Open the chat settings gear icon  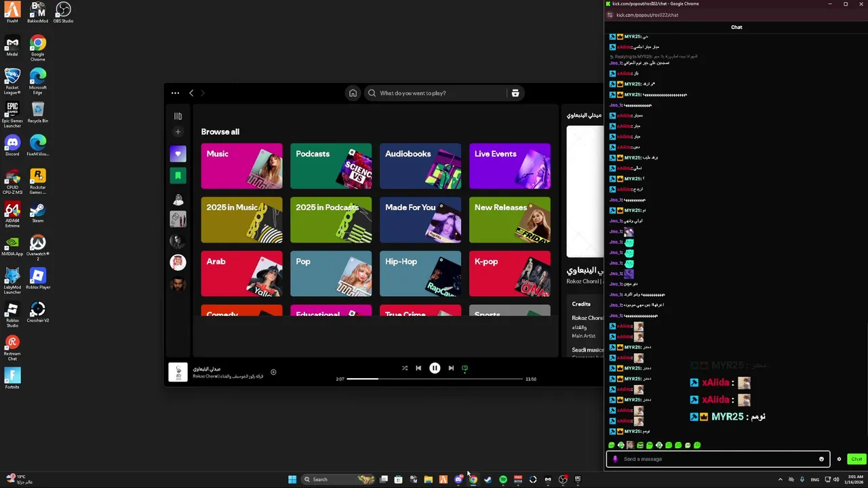pyautogui.click(x=839, y=459)
